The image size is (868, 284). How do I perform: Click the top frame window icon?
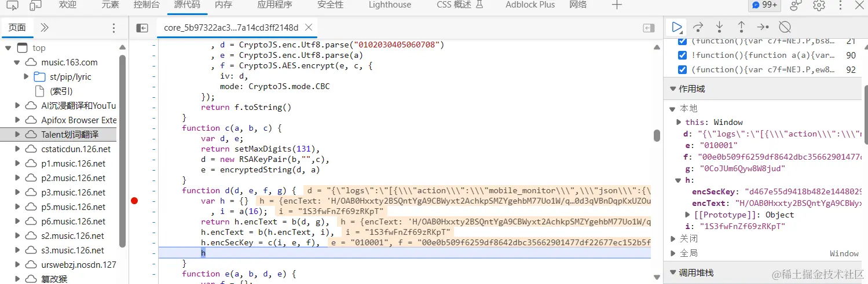tap(22, 47)
